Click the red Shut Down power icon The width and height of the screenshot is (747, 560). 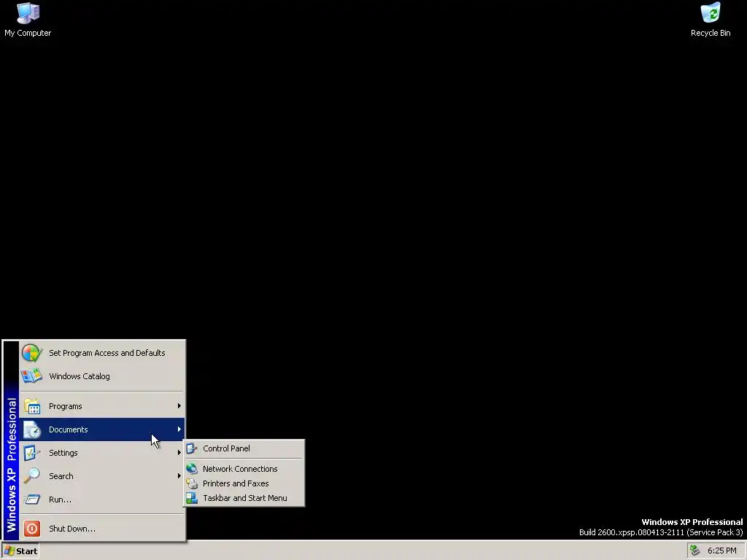pos(32,529)
